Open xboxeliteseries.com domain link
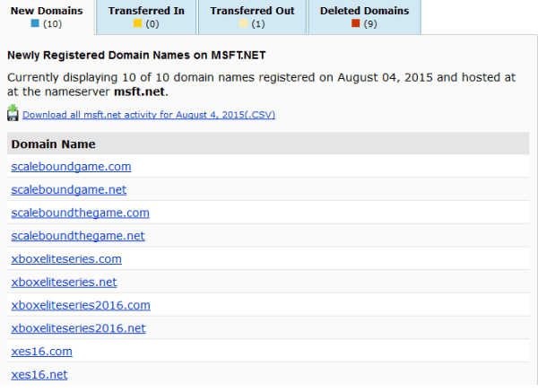 (65, 259)
